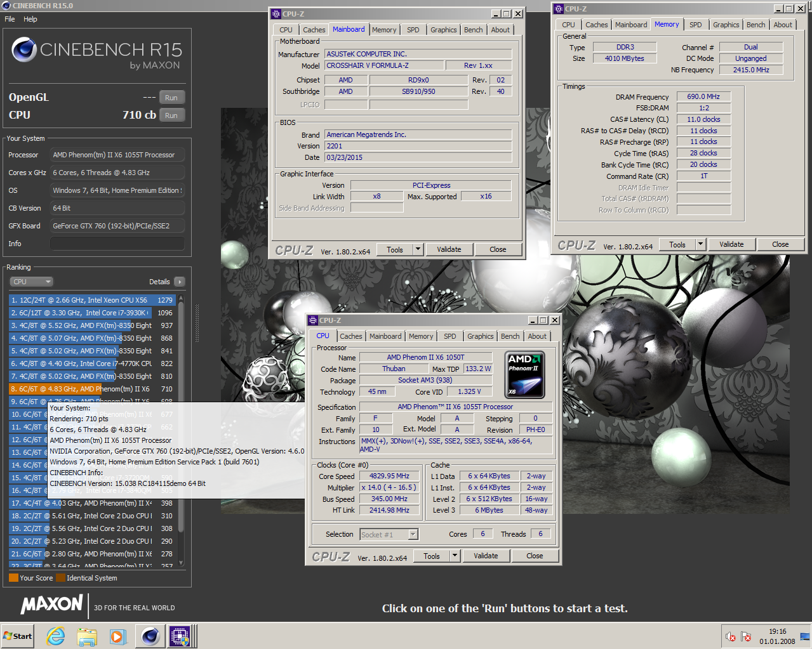This screenshot has height=649, width=812.
Task: Open Memory tab in CPU CPU-Z window
Action: [421, 336]
